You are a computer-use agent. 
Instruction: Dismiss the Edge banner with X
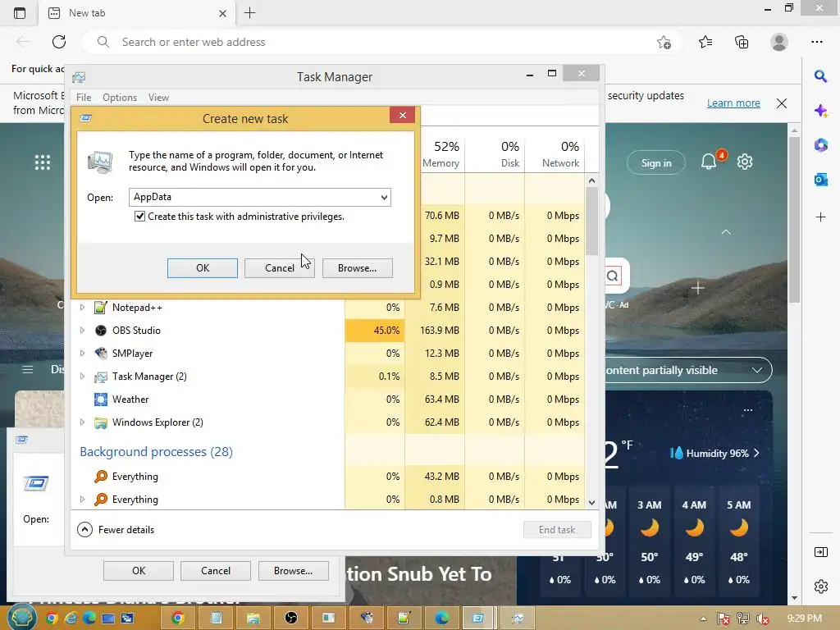pos(782,103)
